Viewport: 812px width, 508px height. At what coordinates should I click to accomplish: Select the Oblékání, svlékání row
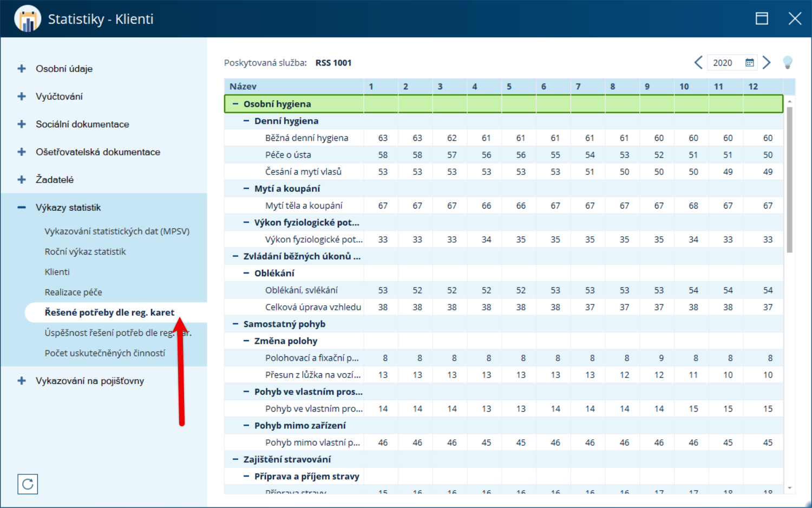[x=504, y=290]
